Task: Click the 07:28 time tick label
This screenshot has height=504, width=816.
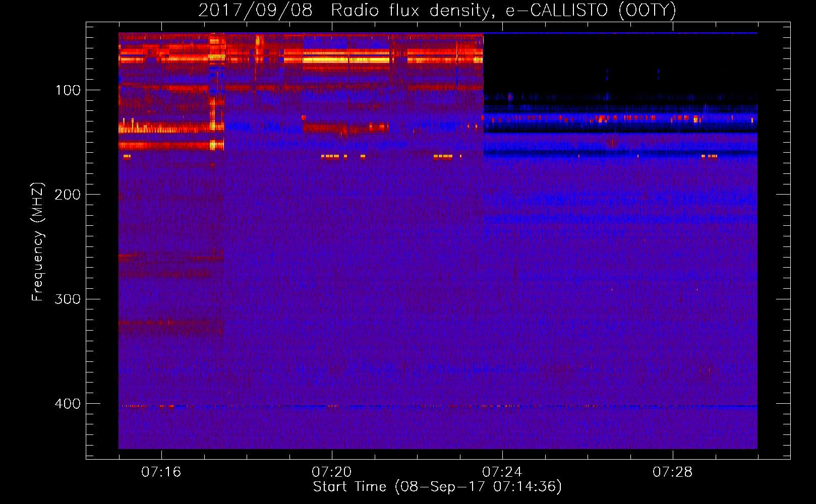Action: coord(673,472)
